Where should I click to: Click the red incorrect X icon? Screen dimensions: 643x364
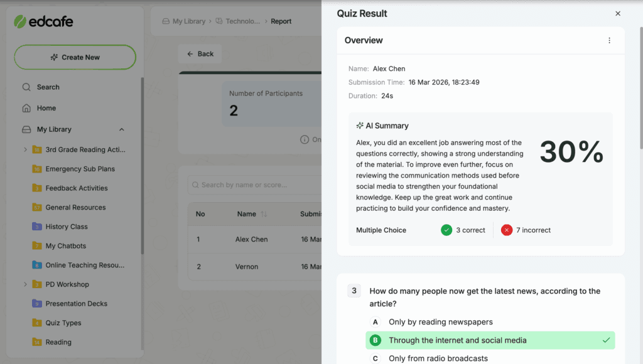[x=507, y=230]
